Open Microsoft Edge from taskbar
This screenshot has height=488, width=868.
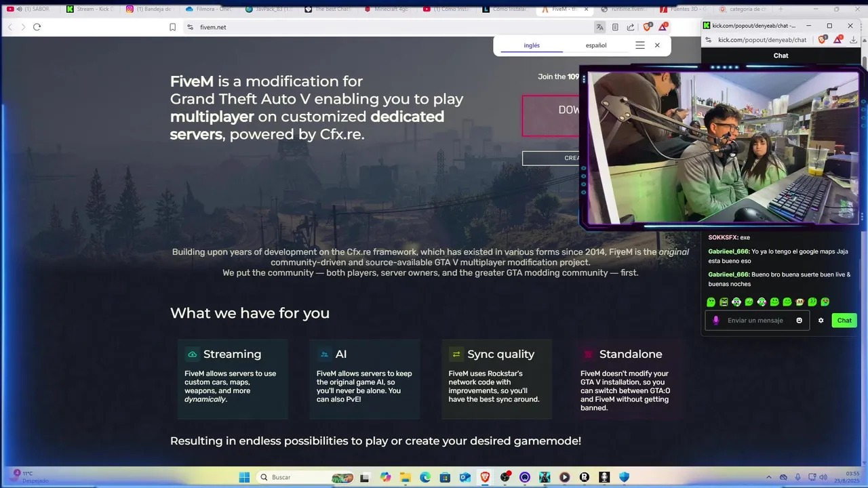point(425,477)
